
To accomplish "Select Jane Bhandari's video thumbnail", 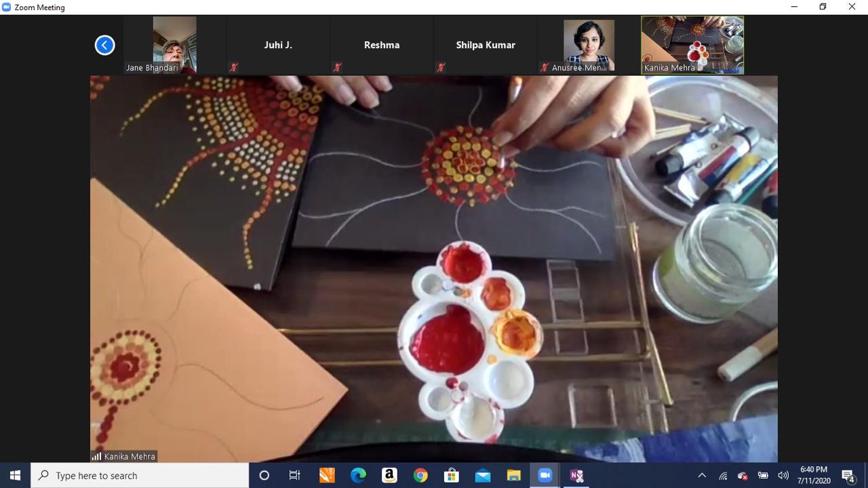I will pyautogui.click(x=174, y=45).
